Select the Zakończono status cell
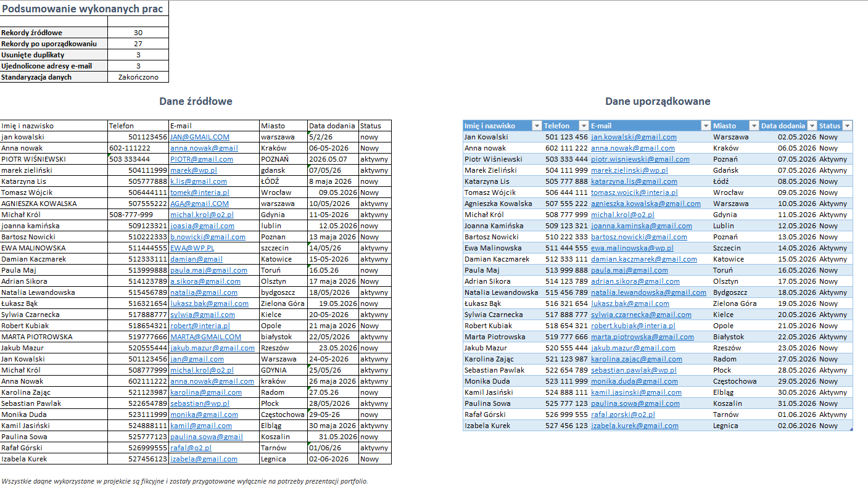This screenshot has height=491, width=868. [x=138, y=77]
